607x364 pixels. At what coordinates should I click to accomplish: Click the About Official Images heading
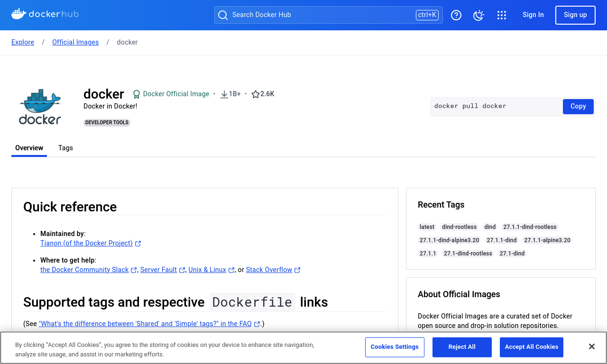[x=459, y=294]
